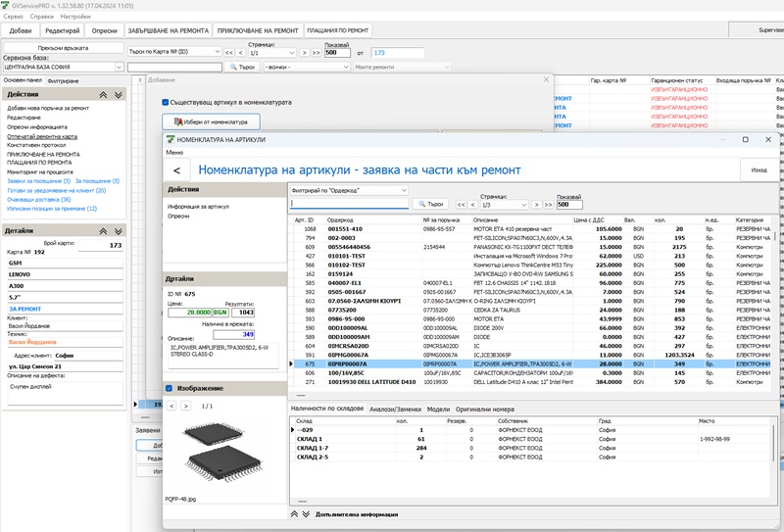Open the Сервиз menu
This screenshot has width=784, height=532.
[13, 17]
